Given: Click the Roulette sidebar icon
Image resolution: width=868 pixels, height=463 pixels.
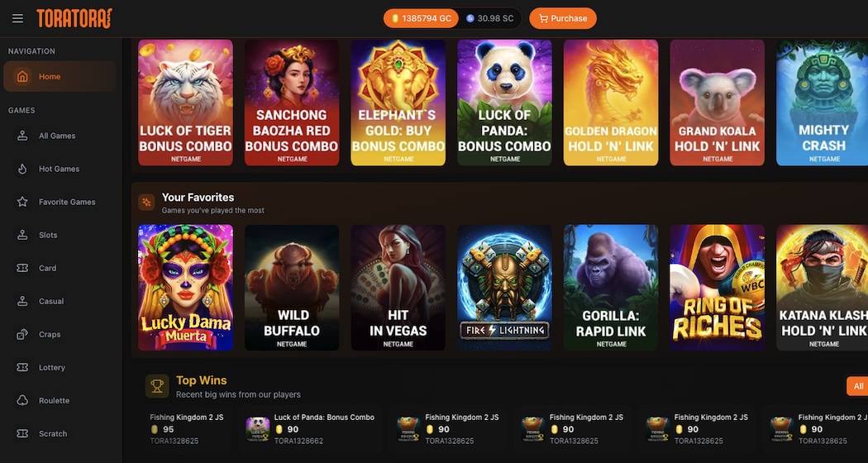Looking at the screenshot, I should (x=22, y=400).
